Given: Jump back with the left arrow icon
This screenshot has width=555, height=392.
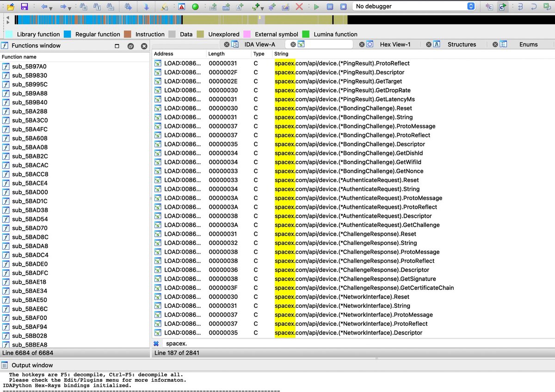Looking at the screenshot, I should (44, 7).
